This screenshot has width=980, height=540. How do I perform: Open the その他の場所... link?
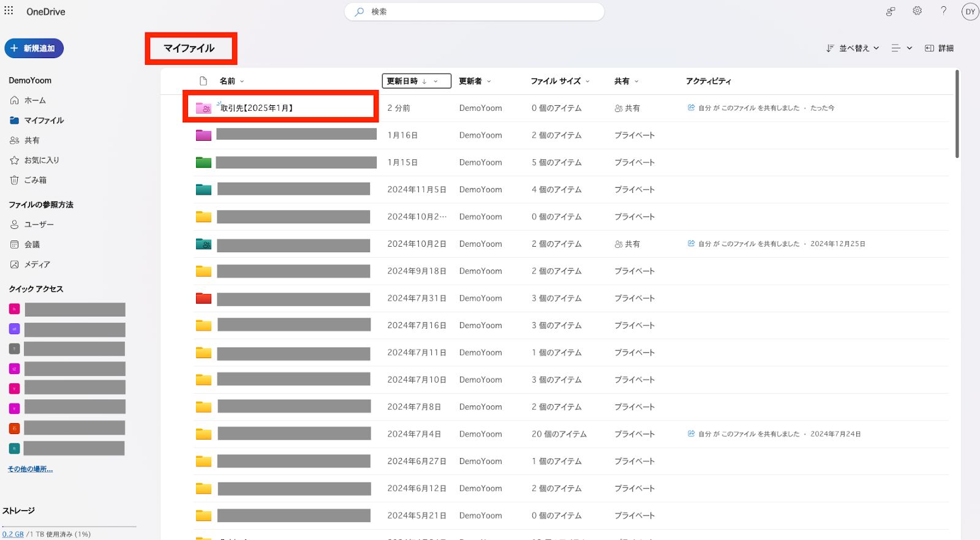tap(30, 469)
